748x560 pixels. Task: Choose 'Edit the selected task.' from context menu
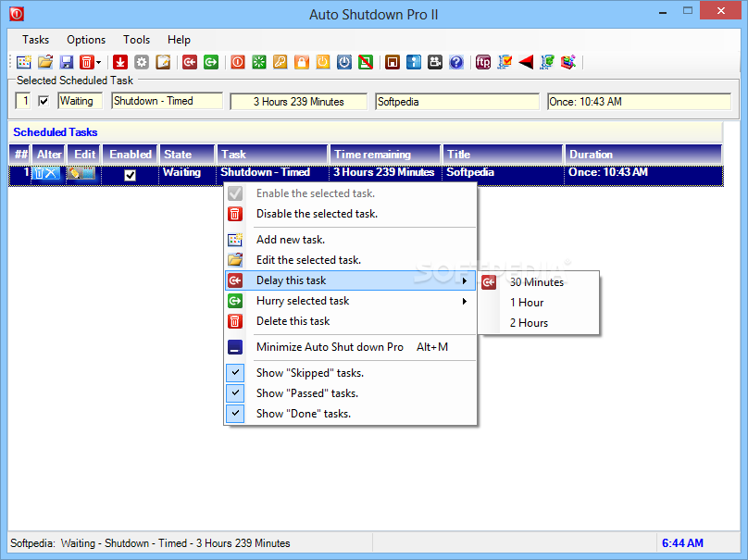[351, 260]
